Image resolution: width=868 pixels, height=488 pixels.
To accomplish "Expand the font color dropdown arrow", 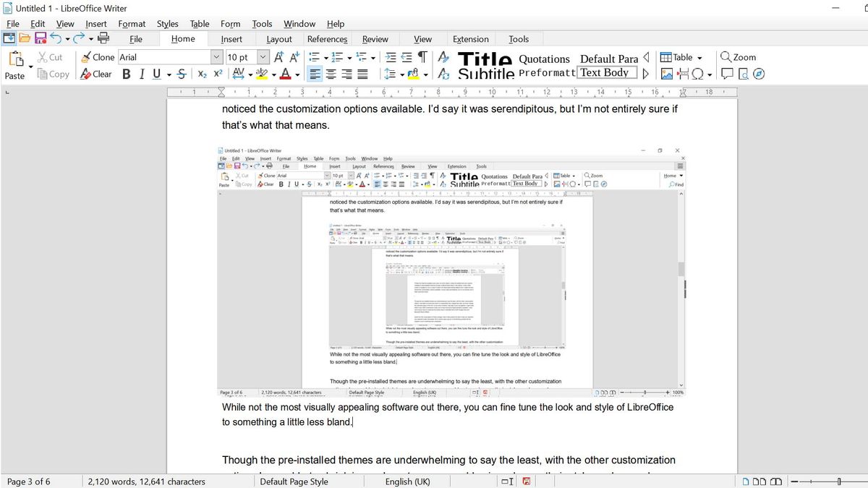I will [297, 74].
